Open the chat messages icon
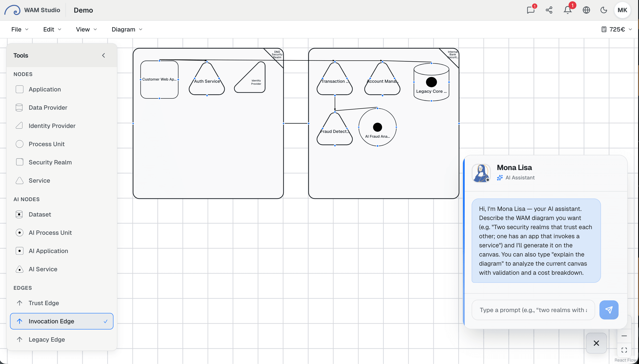Screen dimensions: 639x364 coord(530,10)
